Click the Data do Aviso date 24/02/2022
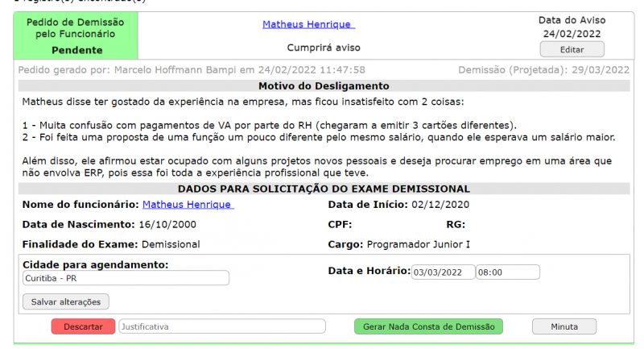 (x=570, y=34)
